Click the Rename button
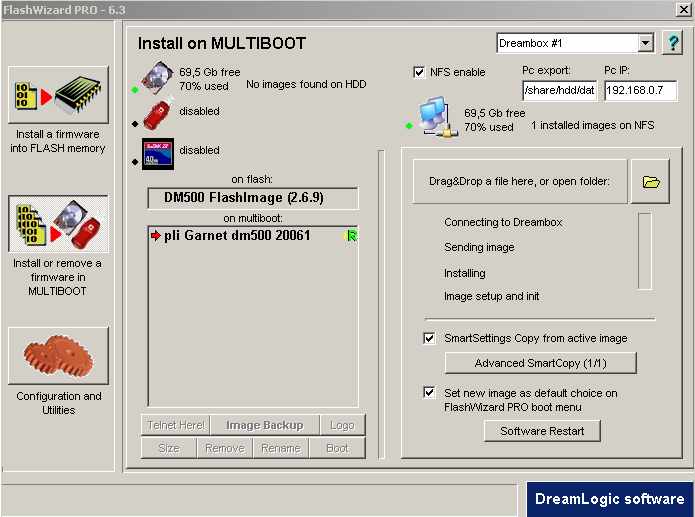 [x=281, y=448]
